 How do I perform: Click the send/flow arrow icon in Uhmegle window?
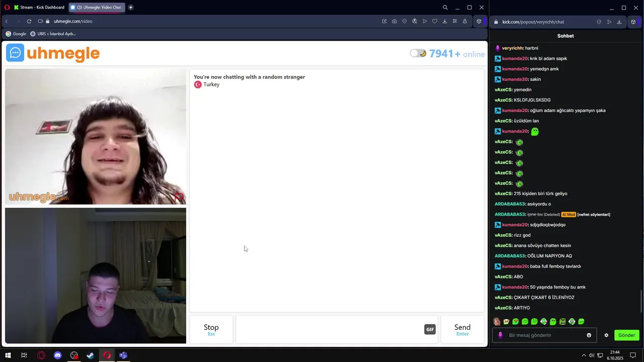pyautogui.click(x=425, y=21)
